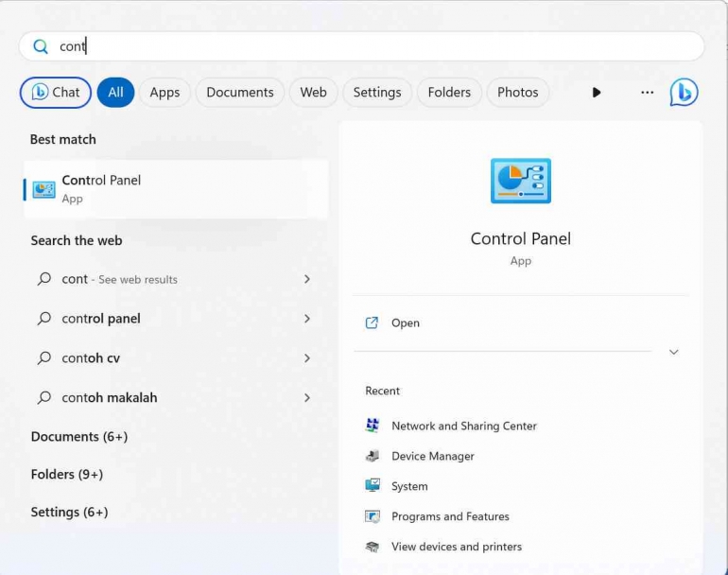Viewport: 728px width, 575px height.
Task: Open the three-dots options menu
Action: point(647,92)
